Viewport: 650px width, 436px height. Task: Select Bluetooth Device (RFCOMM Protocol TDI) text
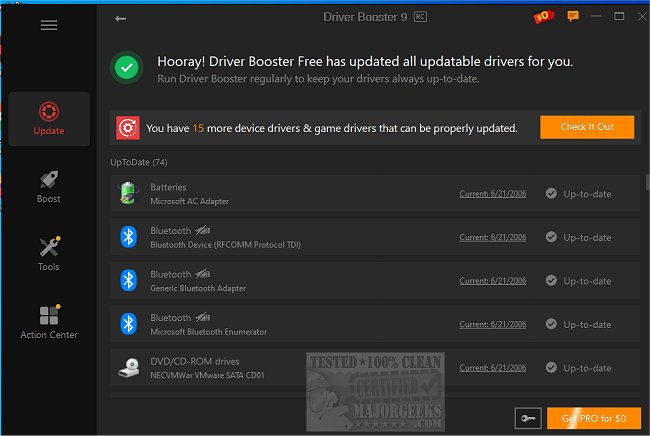click(226, 245)
